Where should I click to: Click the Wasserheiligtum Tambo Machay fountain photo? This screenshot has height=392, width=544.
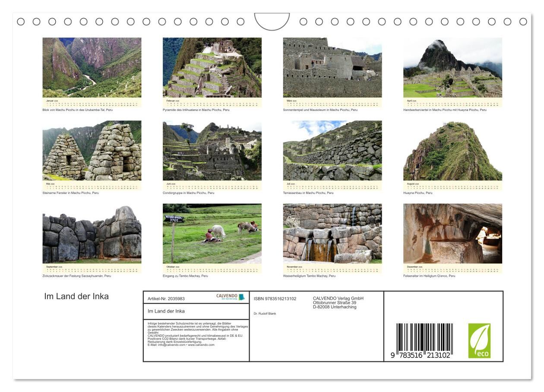(332, 234)
